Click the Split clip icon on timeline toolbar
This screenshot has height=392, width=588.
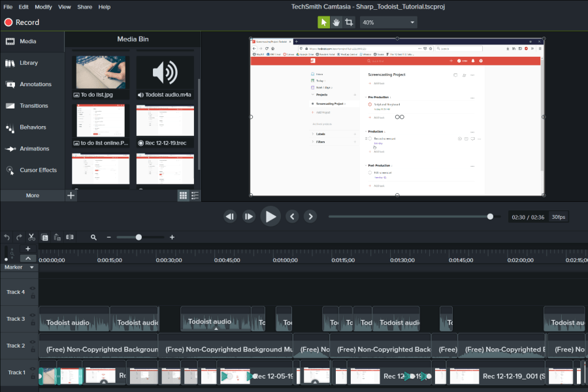click(x=71, y=238)
